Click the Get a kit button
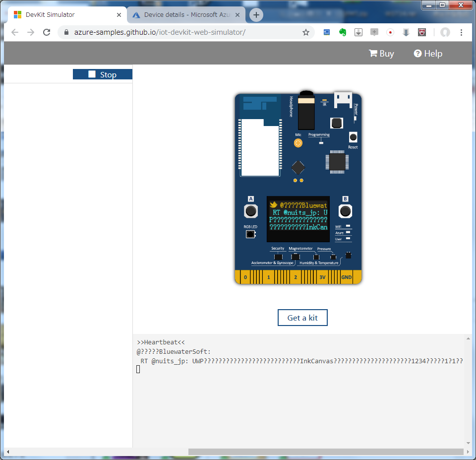Screen dimensions: 476x460 pos(302,318)
